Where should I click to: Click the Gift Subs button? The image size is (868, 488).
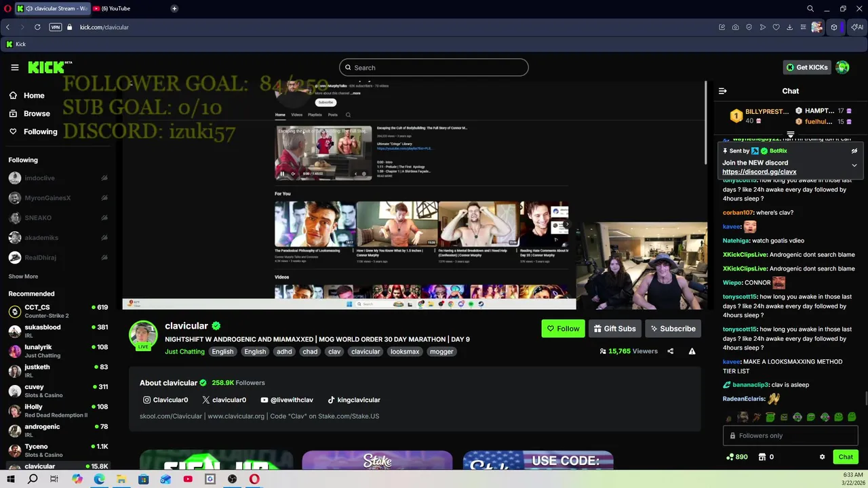(x=614, y=329)
